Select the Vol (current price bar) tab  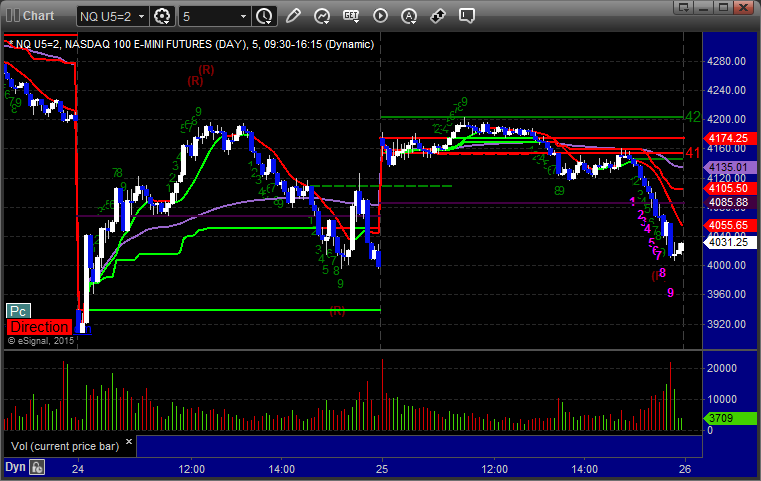coord(65,446)
